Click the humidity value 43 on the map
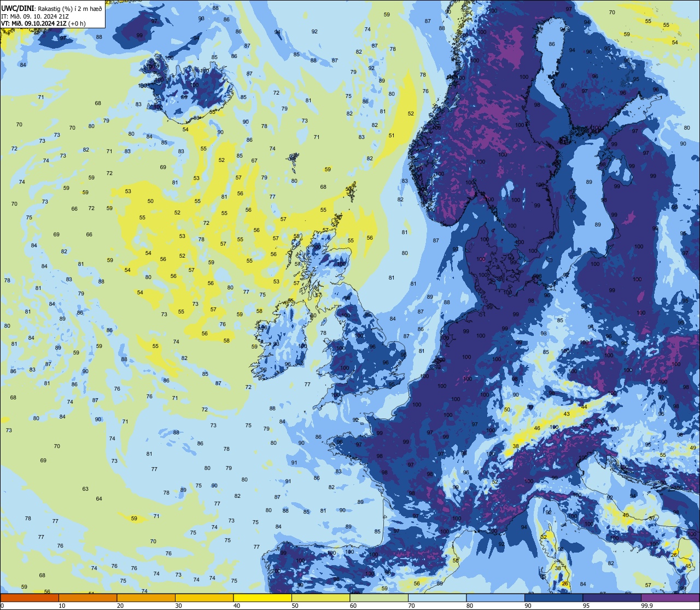Viewport: 700px width, 610px height. (x=567, y=414)
